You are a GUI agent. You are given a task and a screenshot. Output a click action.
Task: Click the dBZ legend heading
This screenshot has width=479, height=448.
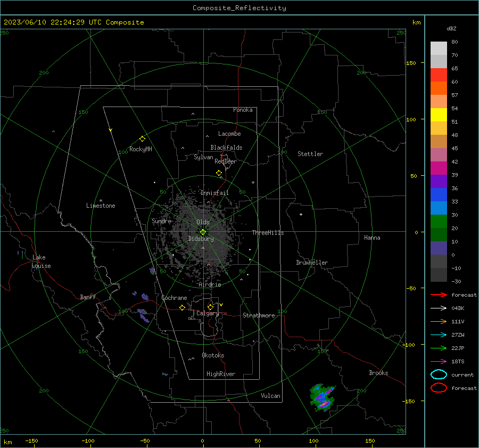451,28
